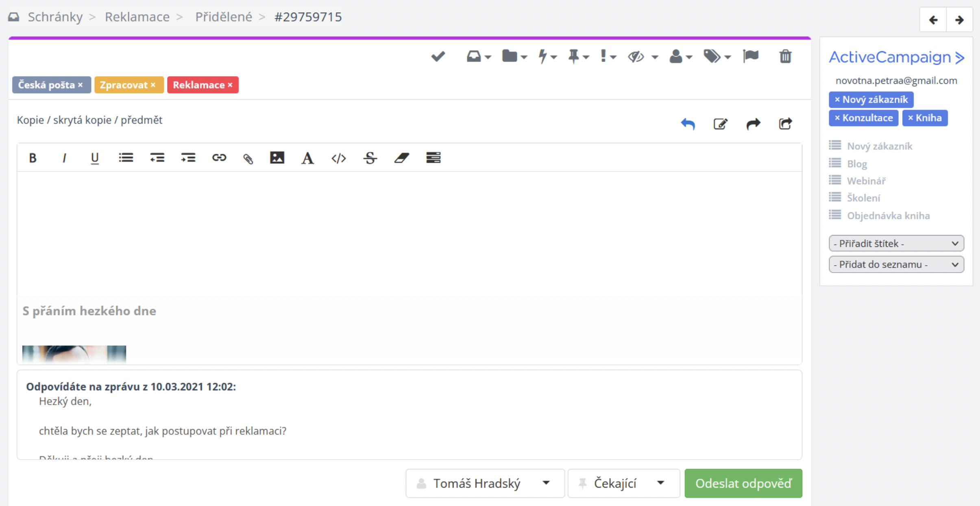Click into the reply text area
This screenshot has width=980, height=506.
409,234
